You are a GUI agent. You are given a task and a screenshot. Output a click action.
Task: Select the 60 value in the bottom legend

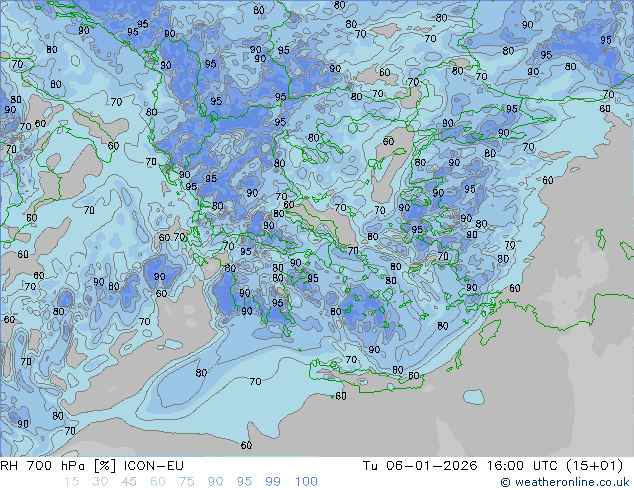[x=158, y=482]
